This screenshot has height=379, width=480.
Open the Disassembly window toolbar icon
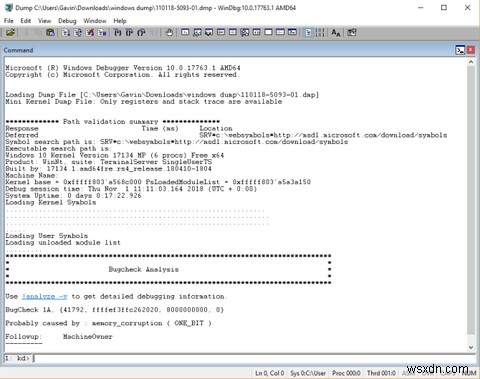click(x=256, y=32)
